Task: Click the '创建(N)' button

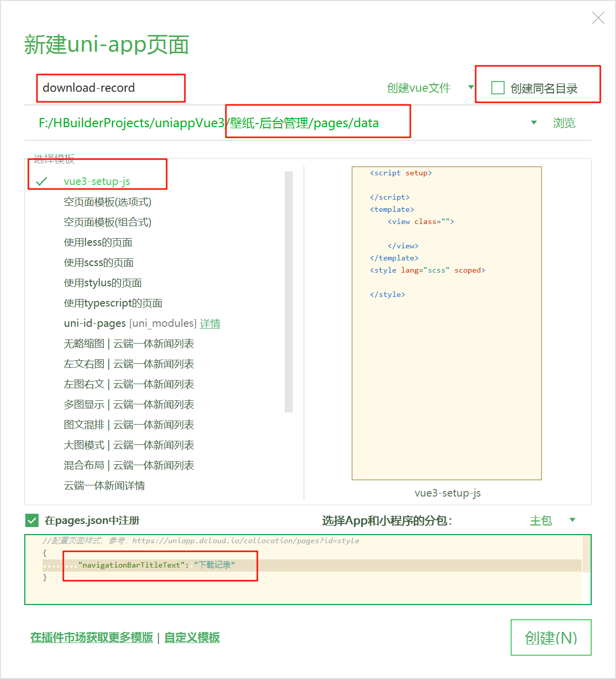Action: [x=551, y=637]
